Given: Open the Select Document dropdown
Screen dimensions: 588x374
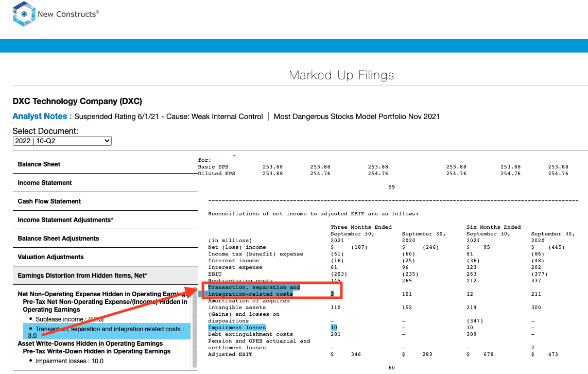Looking at the screenshot, I should [62, 141].
